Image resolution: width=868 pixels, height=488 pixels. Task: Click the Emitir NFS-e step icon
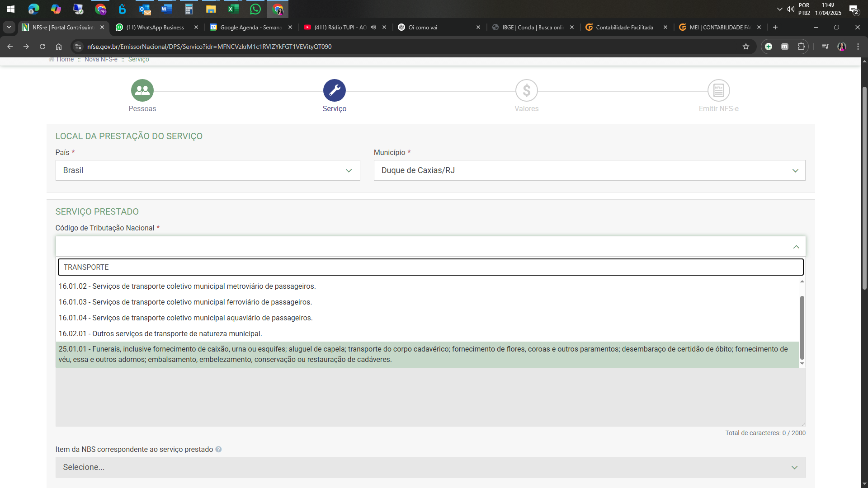tap(719, 91)
